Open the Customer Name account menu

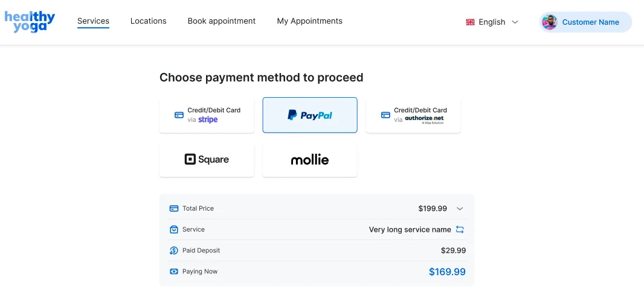pyautogui.click(x=590, y=22)
